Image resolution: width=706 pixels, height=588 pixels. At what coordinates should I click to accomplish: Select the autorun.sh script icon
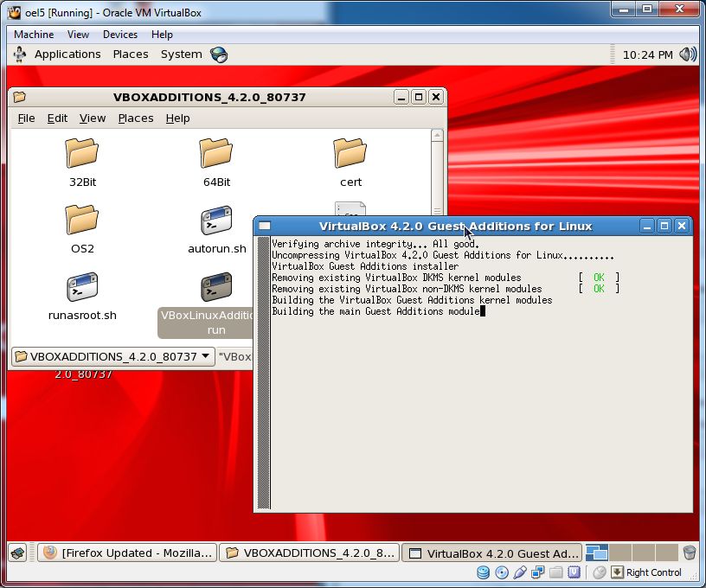(216, 220)
